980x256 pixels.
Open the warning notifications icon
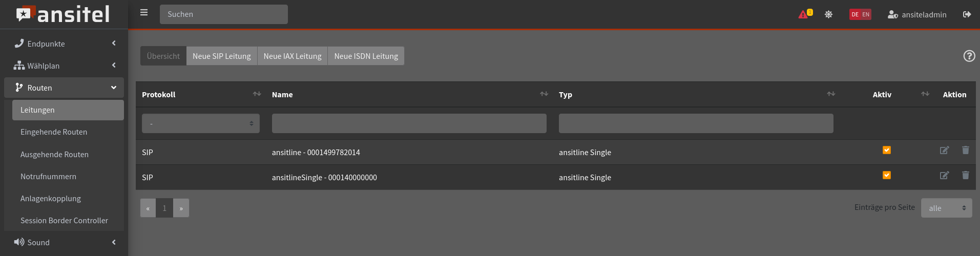click(804, 14)
